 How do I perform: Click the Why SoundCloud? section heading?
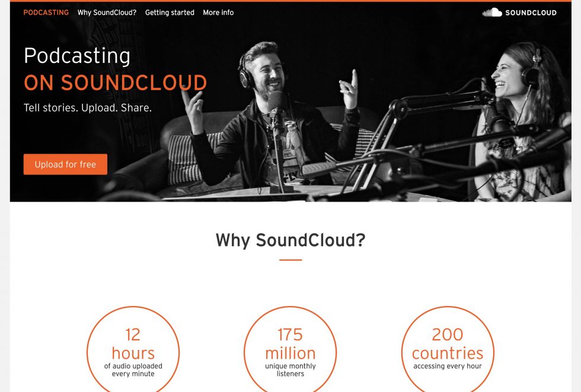pyautogui.click(x=290, y=240)
